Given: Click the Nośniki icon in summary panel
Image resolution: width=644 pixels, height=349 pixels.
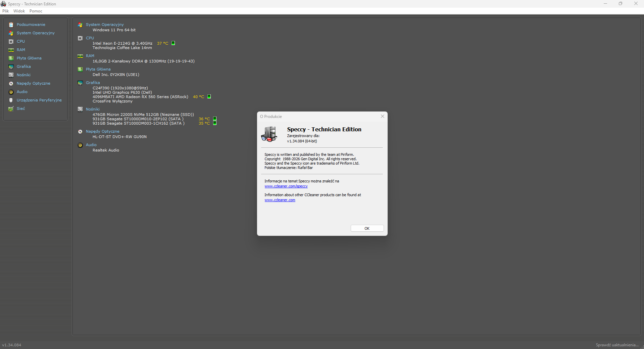Looking at the screenshot, I should [80, 109].
